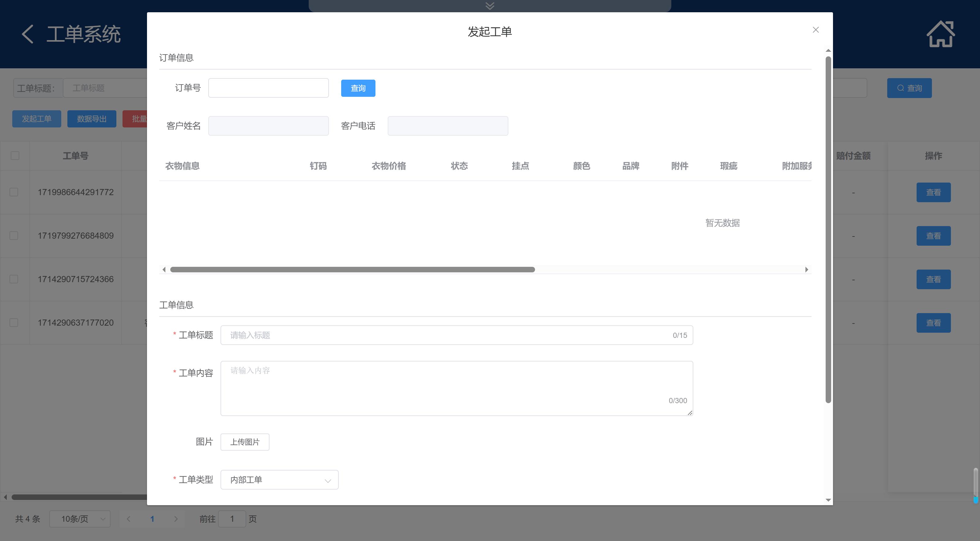
Task: Click the 上传图片 button
Action: point(245,442)
